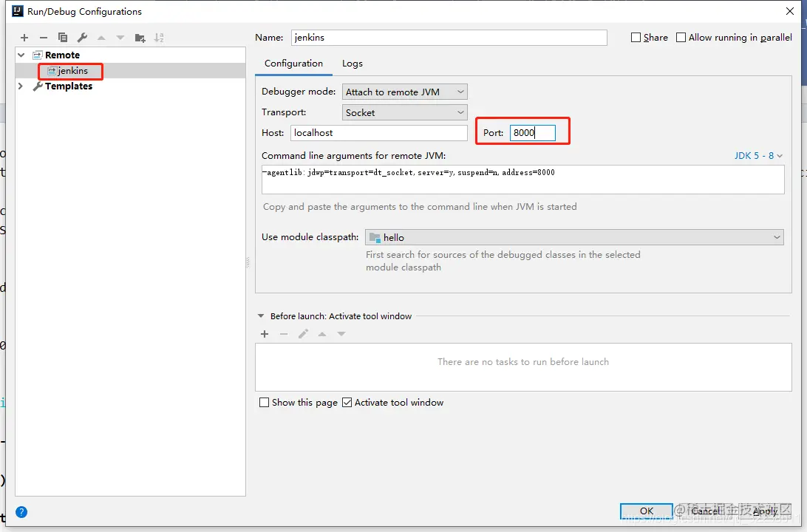Open edit templates wrench icon
This screenshot has width=807, height=532.
(x=82, y=38)
